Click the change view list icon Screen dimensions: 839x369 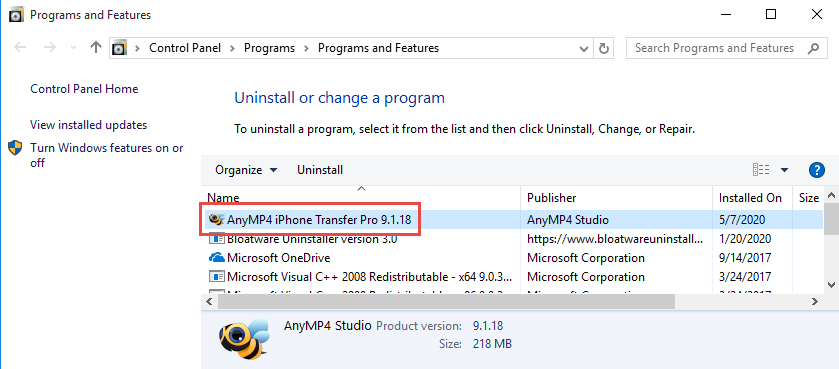click(x=761, y=170)
